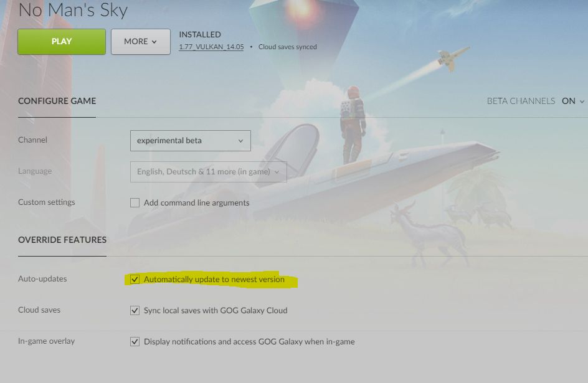Click the INSTALLED status label
This screenshot has height=383, width=588.
[200, 34]
